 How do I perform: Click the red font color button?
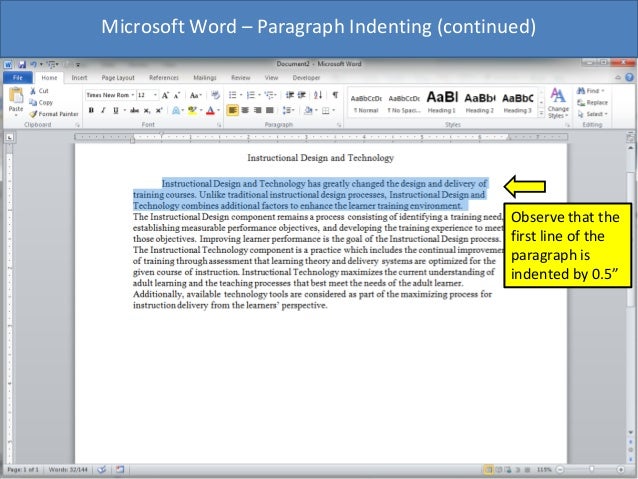210,110
